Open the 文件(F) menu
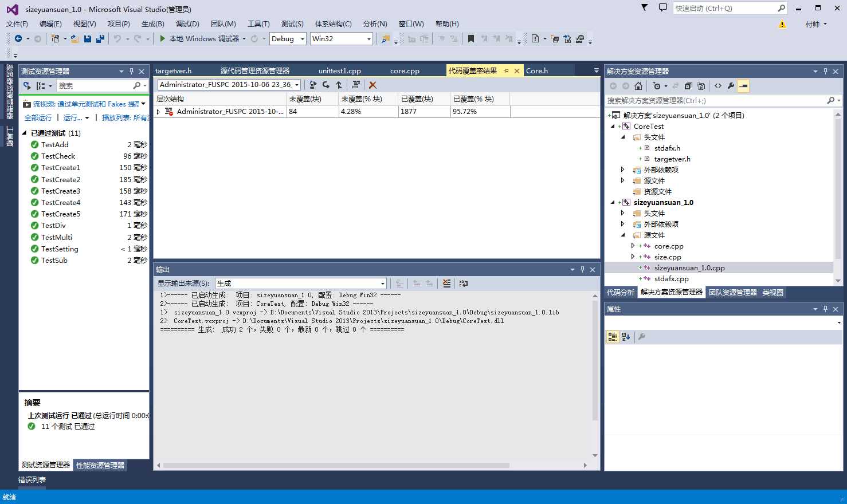 [x=17, y=23]
